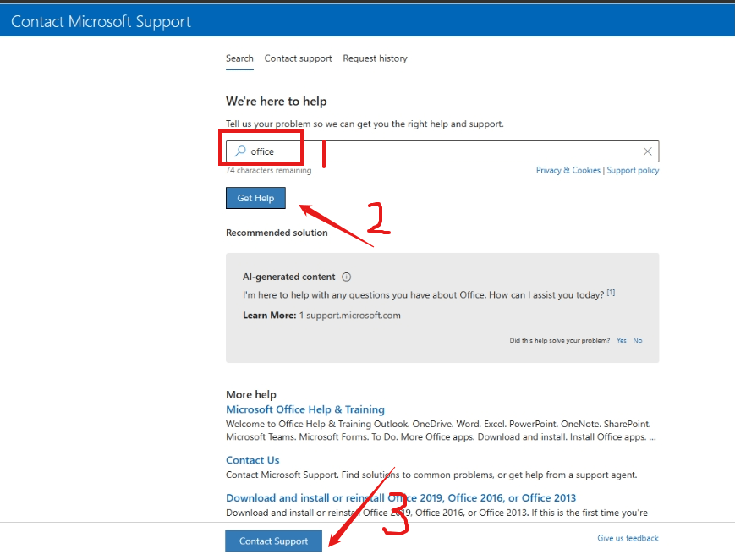Clear the search box using the X icon
Image resolution: width=735 pixels, height=560 pixels.
pyautogui.click(x=648, y=151)
